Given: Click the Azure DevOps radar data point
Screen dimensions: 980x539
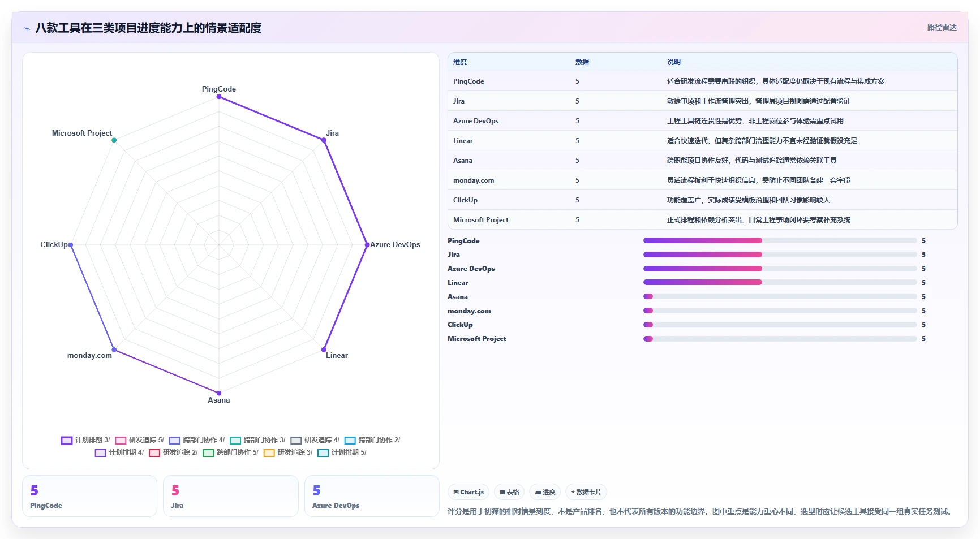Looking at the screenshot, I should pos(367,245).
